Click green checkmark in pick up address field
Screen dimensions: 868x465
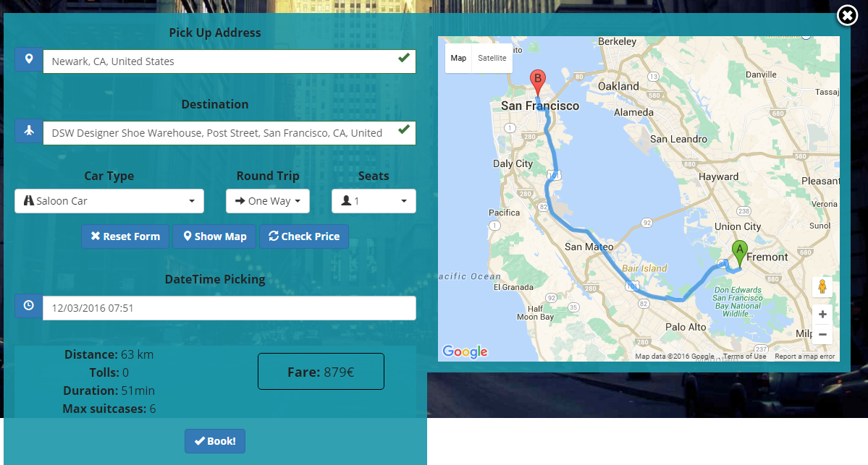click(x=404, y=58)
